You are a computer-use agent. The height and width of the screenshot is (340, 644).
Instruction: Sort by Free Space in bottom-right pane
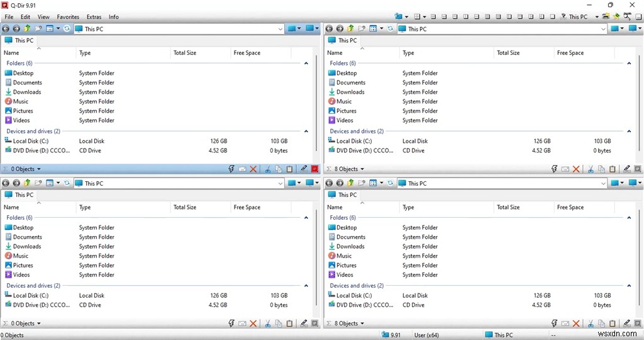(584, 207)
